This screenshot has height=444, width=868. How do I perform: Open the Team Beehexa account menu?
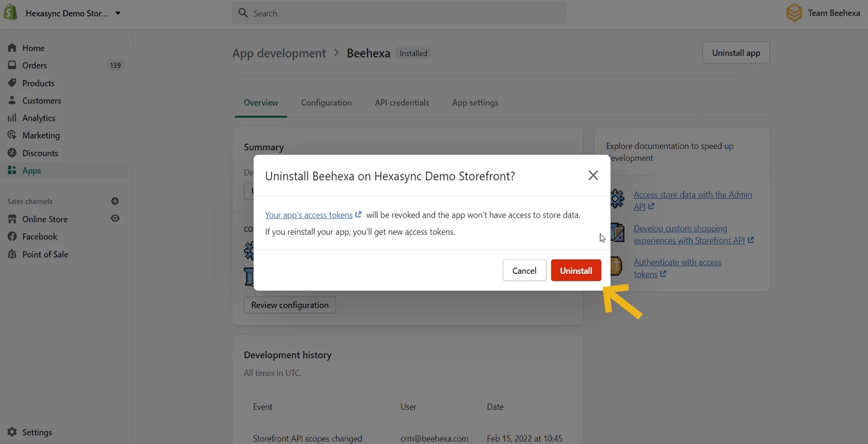[823, 13]
